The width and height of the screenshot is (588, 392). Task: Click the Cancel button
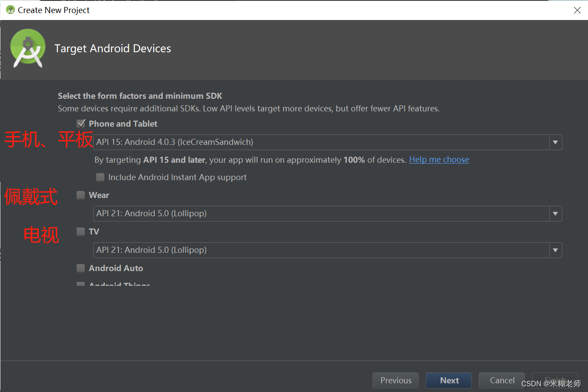[x=502, y=380]
